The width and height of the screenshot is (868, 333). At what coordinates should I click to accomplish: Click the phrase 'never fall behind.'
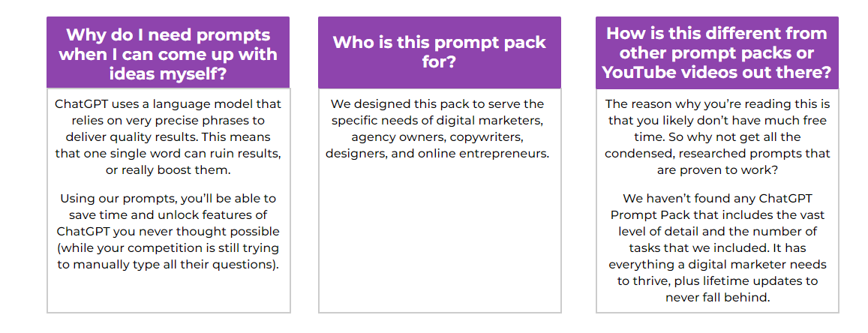click(x=717, y=298)
